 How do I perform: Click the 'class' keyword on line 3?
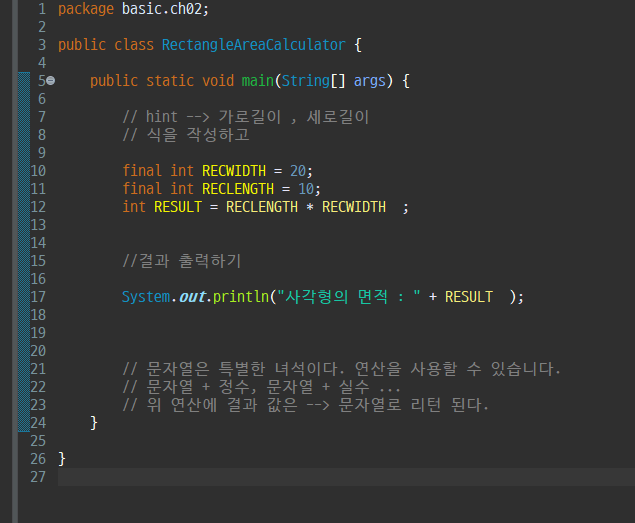pos(134,45)
